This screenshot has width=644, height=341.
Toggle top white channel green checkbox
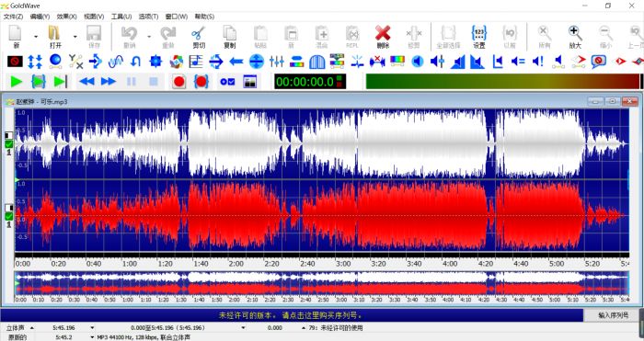pos(8,144)
